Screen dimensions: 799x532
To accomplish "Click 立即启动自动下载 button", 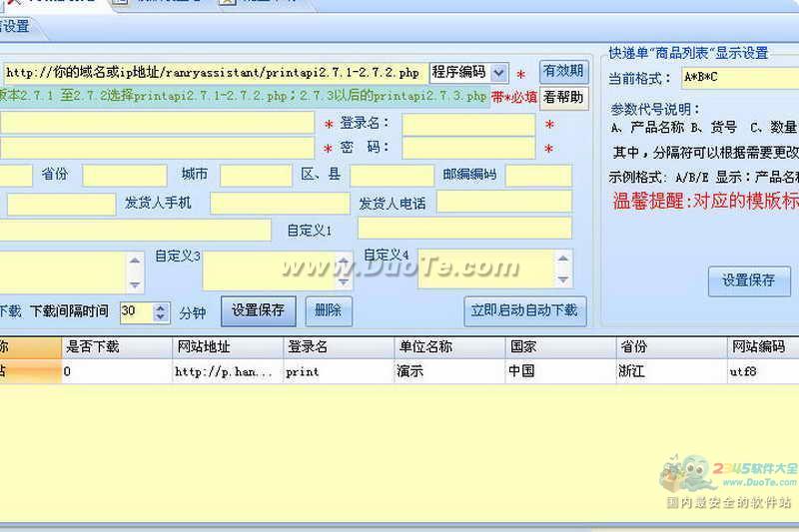I will click(525, 310).
